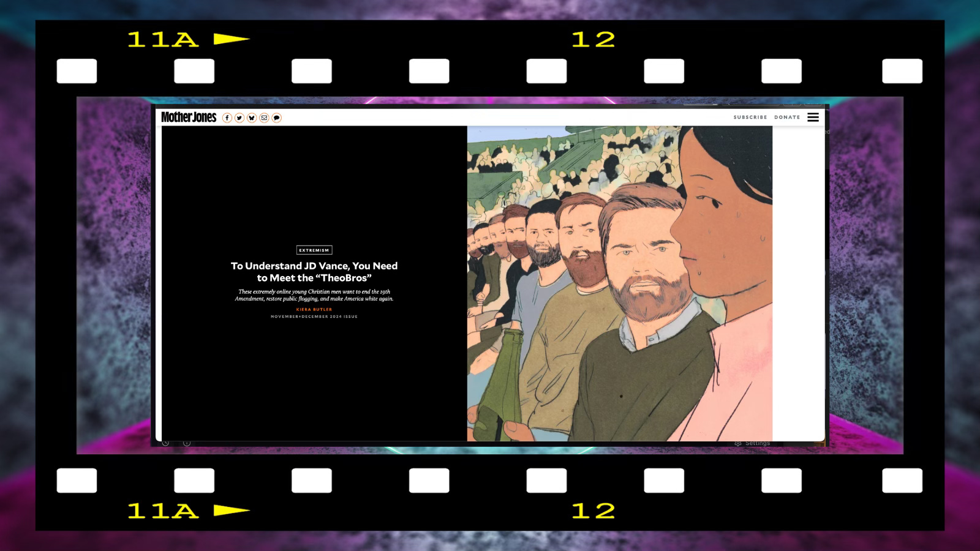Select the EXTREMISM category tag

(x=314, y=250)
